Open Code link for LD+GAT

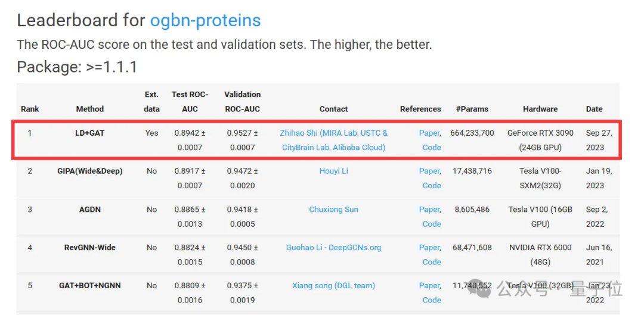point(432,147)
